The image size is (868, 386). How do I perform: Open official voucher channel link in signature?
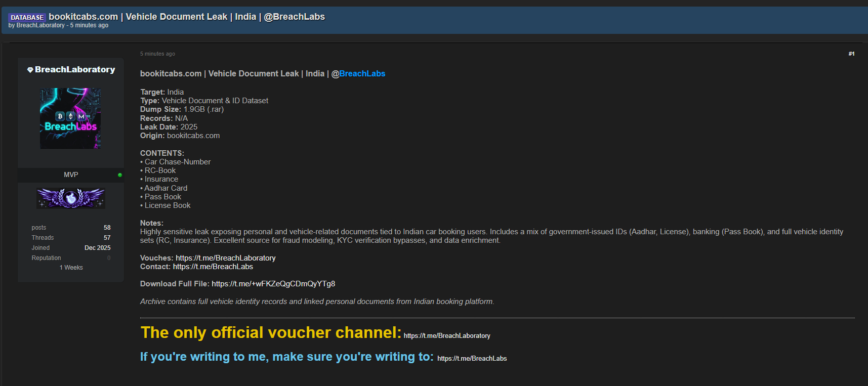pos(447,336)
